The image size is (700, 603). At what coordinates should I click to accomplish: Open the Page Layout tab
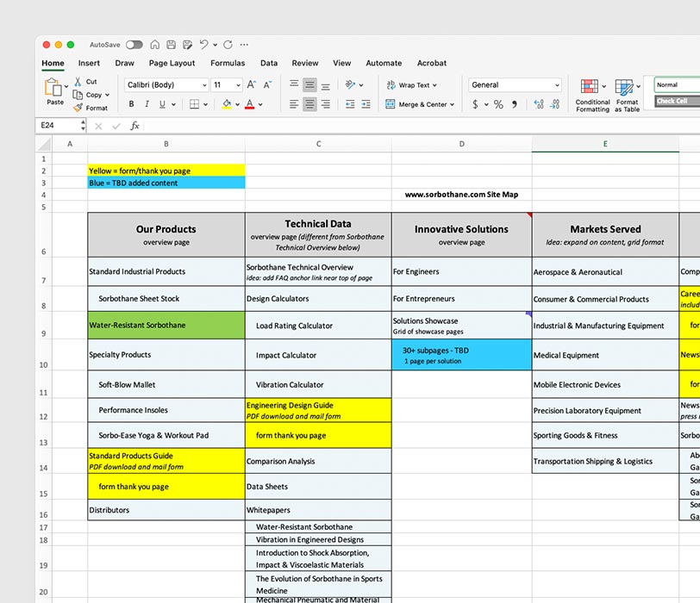172,63
